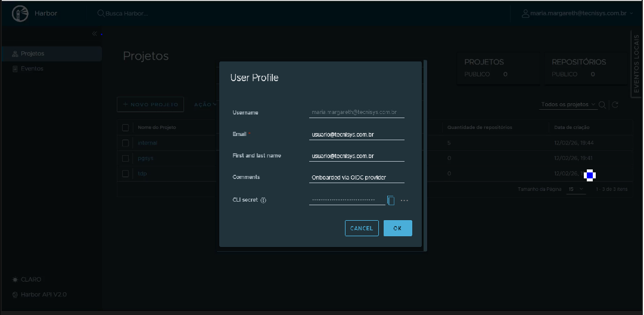Click the CLARO theme sun icon
This screenshot has width=644, height=315.
[x=15, y=280]
